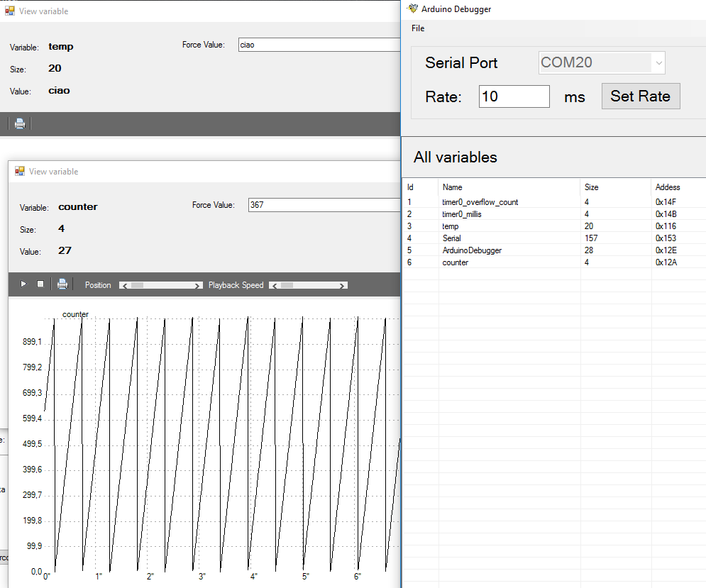This screenshot has height=588, width=706.
Task: Click the View variable window icon for temp
Action: click(x=11, y=11)
